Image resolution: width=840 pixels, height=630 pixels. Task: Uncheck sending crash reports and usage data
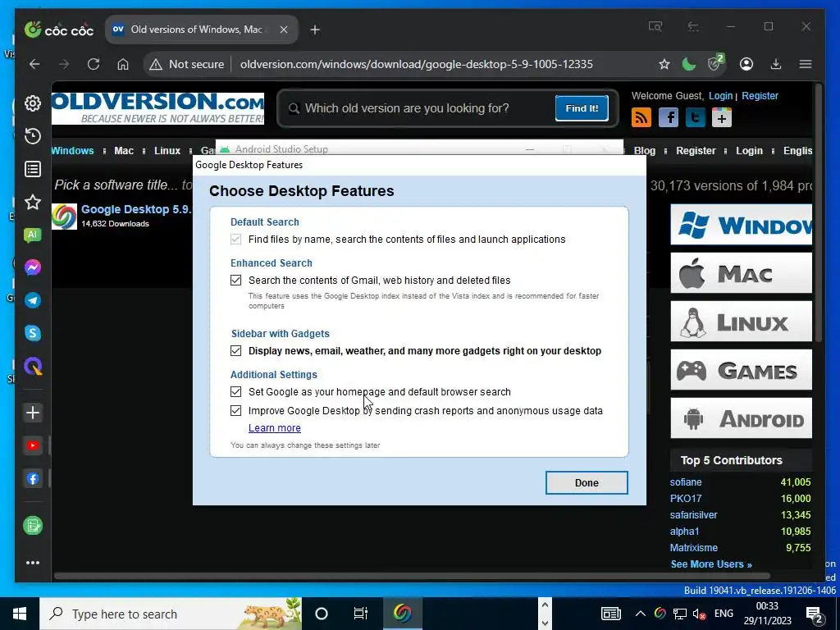(235, 411)
